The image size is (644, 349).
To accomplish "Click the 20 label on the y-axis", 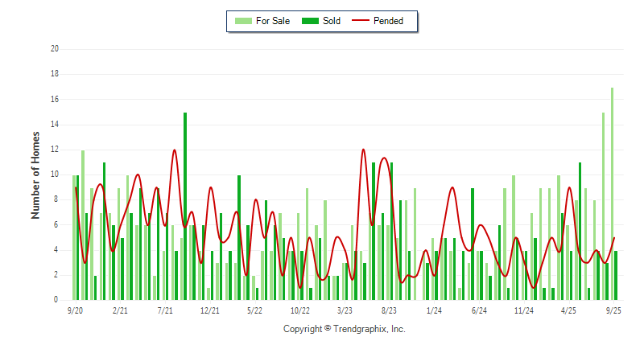I will (55, 49).
